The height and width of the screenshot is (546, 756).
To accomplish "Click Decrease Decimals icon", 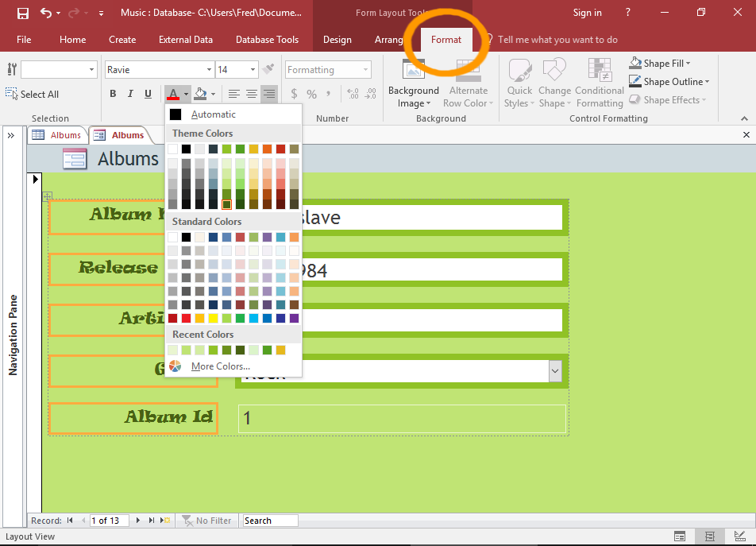I will 371,94.
